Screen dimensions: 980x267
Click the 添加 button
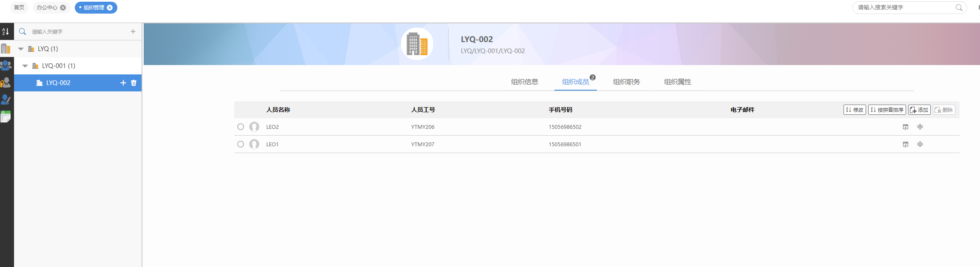[919, 110]
